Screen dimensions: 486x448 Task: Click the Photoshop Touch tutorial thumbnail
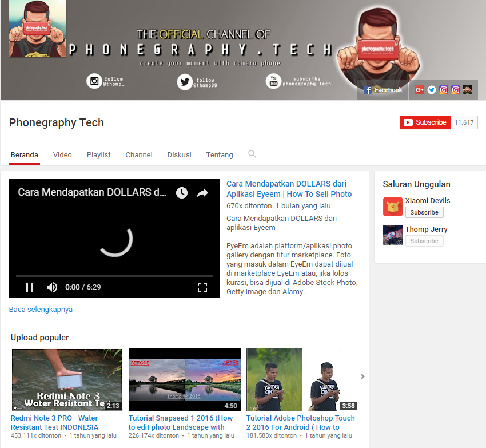(x=302, y=380)
